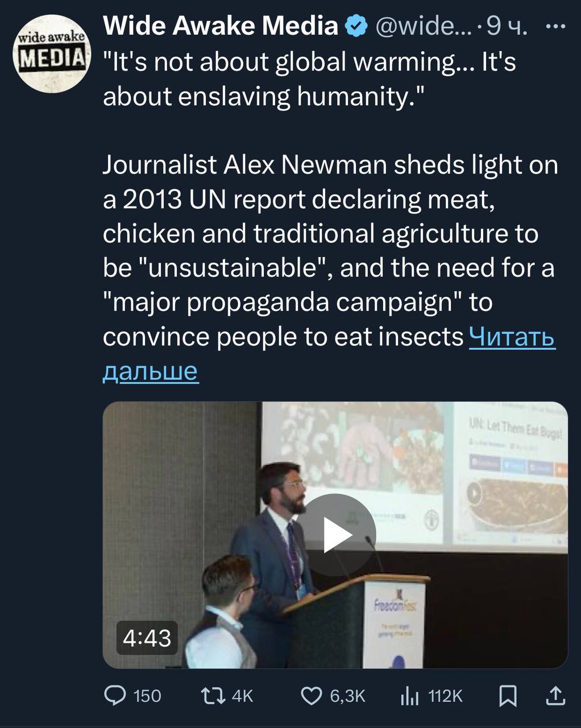Viewport: 581px width, 728px height.
Task: Click the 112K views count
Action: pos(446,696)
